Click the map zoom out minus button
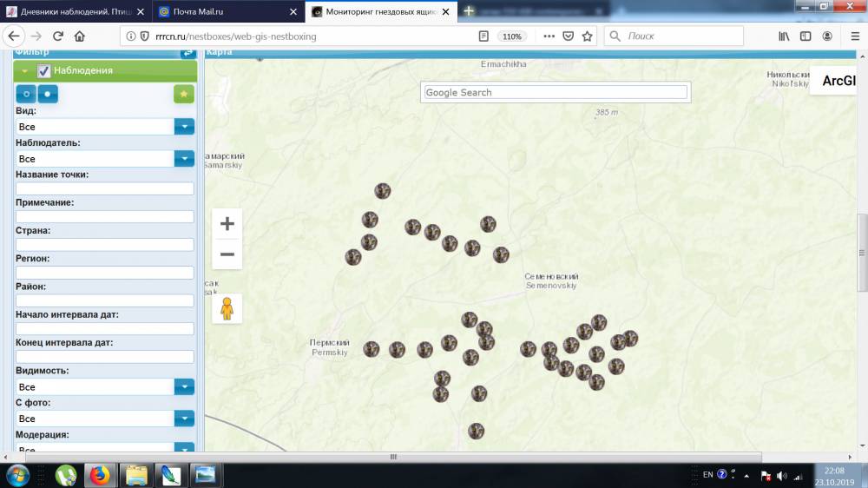868x488 pixels. 227,254
